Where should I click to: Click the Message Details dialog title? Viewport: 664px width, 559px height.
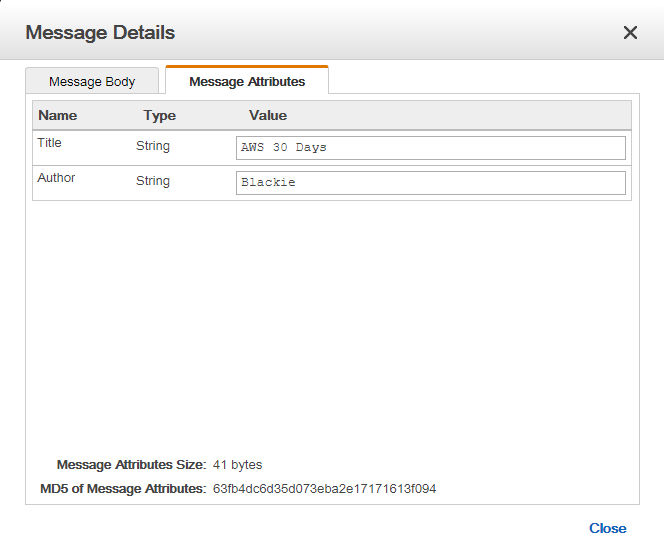coord(100,33)
